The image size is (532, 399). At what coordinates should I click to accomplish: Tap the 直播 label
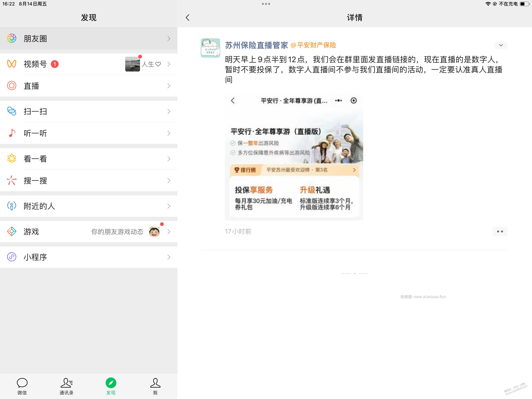32,86
